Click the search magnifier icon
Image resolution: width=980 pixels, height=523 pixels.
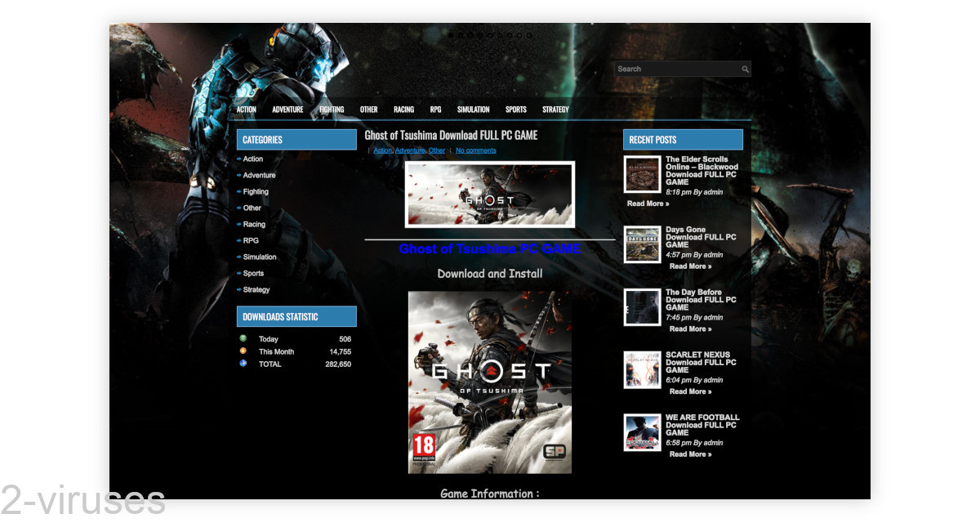click(x=745, y=69)
